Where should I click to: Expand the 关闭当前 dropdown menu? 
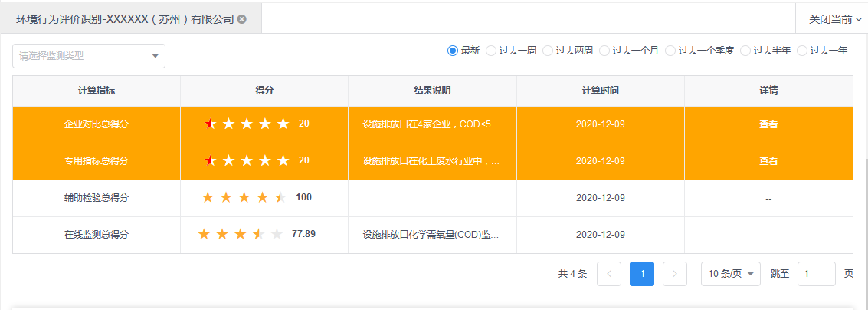click(834, 19)
